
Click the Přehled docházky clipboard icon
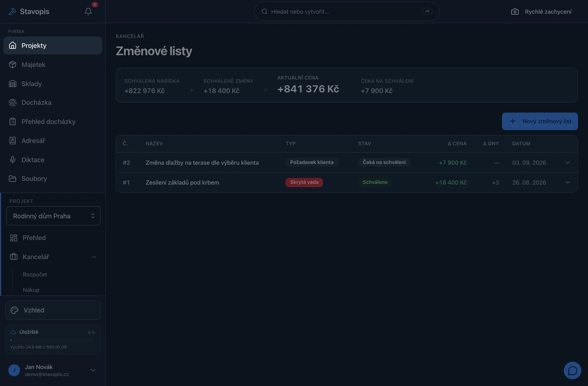[x=12, y=121]
